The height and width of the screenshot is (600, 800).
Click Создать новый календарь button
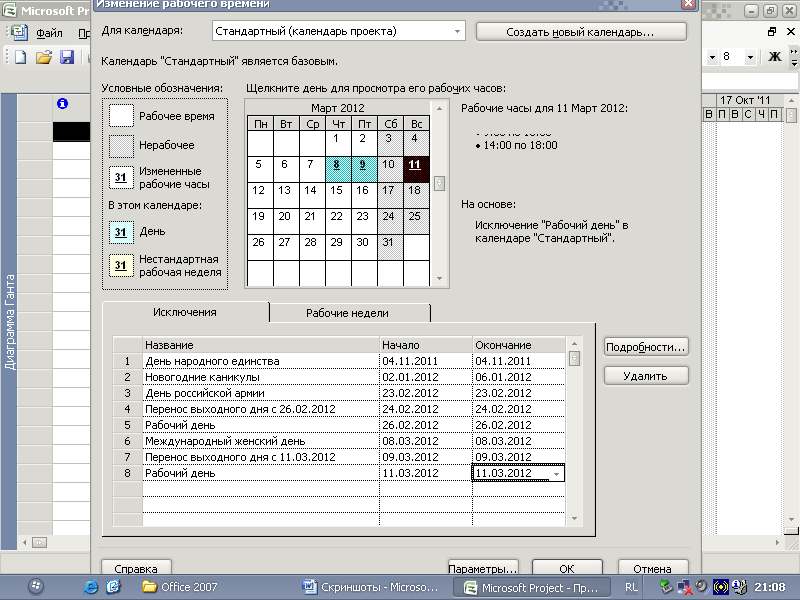[581, 32]
